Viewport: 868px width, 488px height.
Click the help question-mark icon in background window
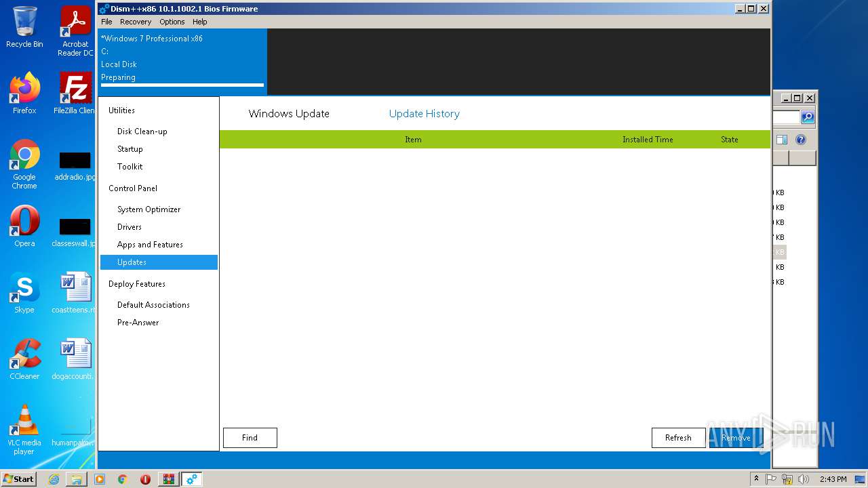(801, 140)
